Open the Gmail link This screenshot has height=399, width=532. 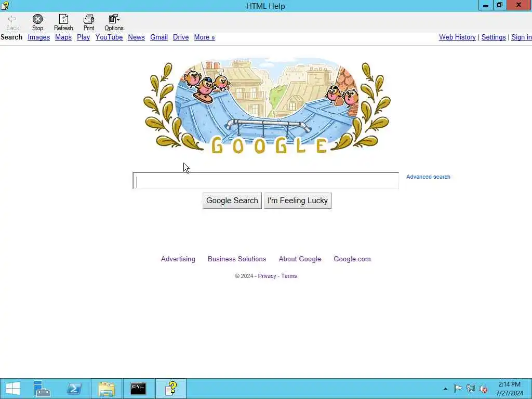(159, 37)
